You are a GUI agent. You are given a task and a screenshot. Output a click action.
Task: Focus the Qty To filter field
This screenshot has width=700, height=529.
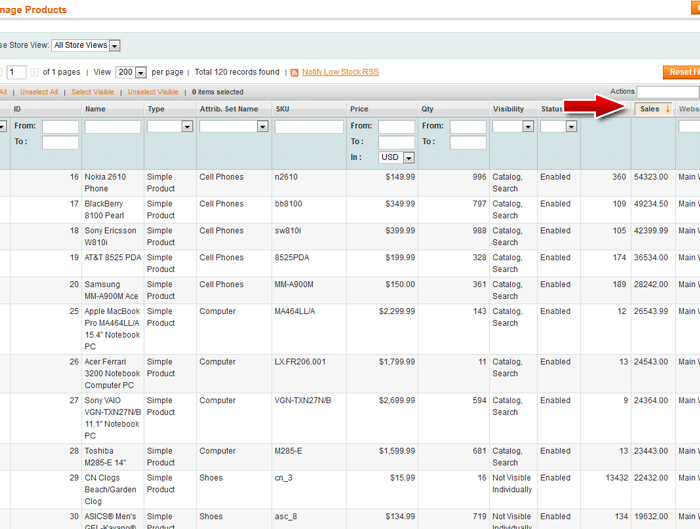pos(468,142)
